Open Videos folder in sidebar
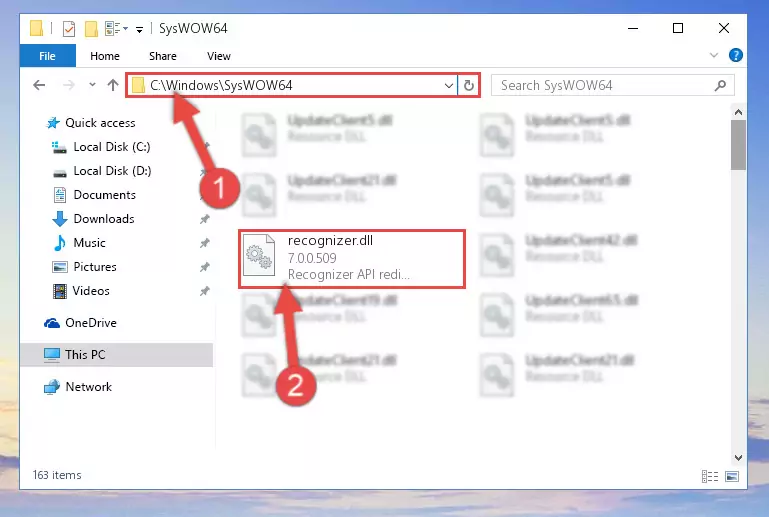Screen dimensions: 769x517 pos(91,291)
